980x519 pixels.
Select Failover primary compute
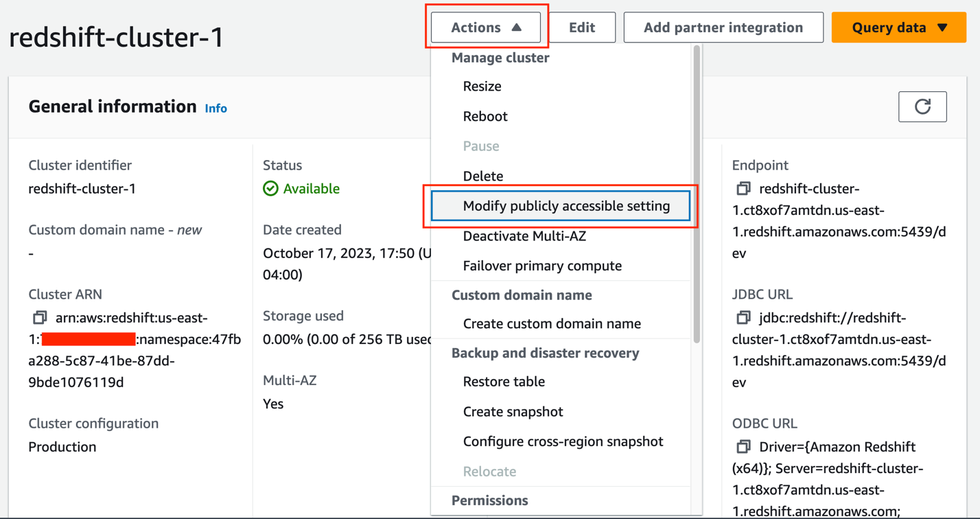[561, 266]
